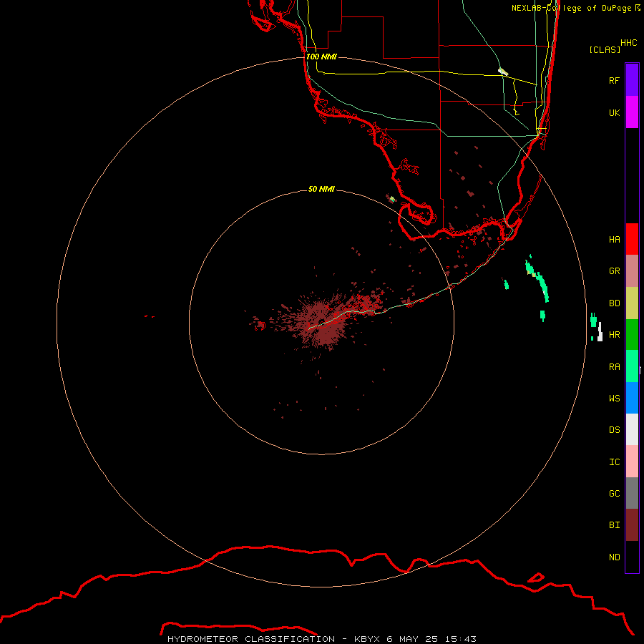Click the Hydrometeor Classification KBYX title text

(321, 639)
